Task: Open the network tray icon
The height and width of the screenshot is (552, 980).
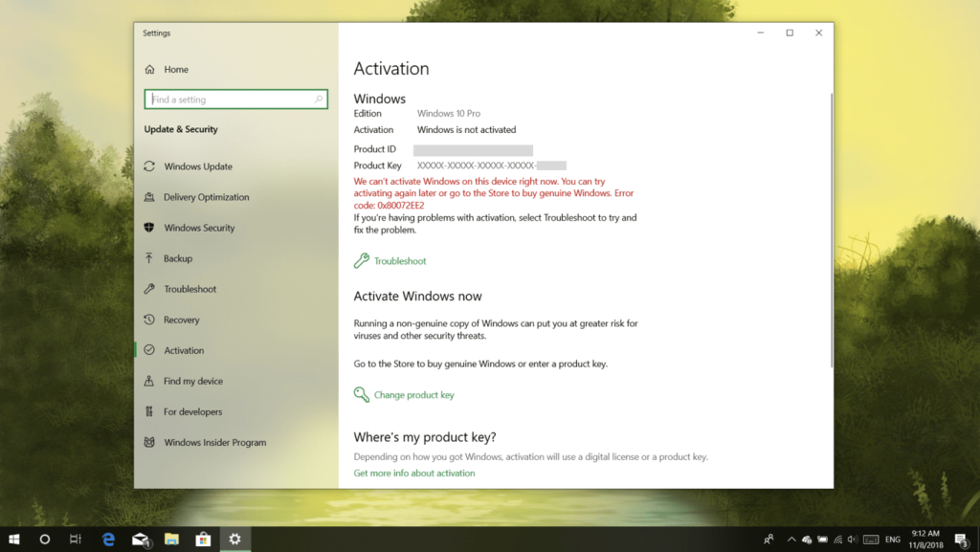Action: click(838, 540)
